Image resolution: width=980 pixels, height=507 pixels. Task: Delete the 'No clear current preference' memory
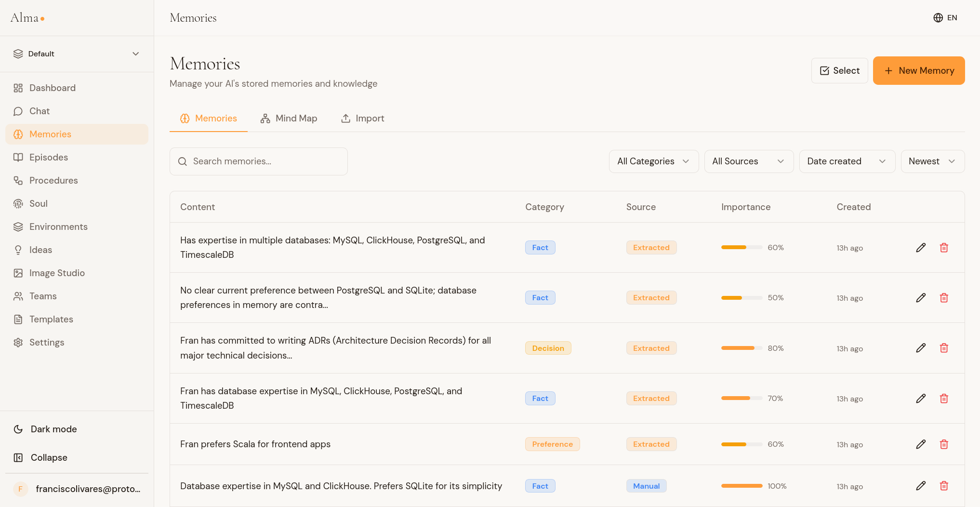[944, 298]
